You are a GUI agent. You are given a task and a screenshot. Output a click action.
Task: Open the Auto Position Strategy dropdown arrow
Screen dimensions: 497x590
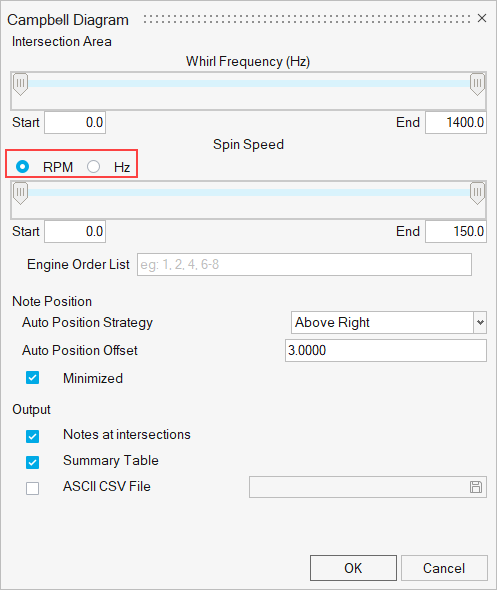coord(480,322)
